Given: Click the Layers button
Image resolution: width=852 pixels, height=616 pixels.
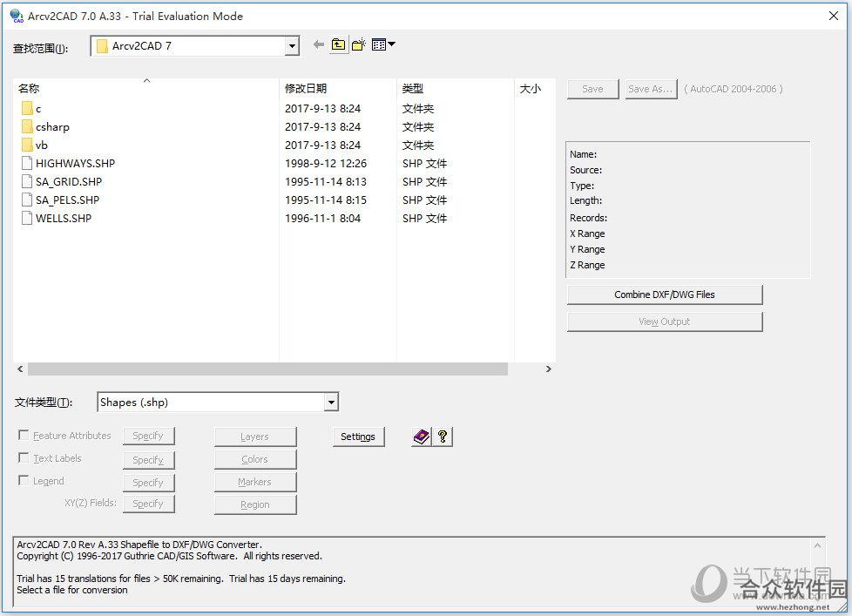Looking at the screenshot, I should (255, 437).
